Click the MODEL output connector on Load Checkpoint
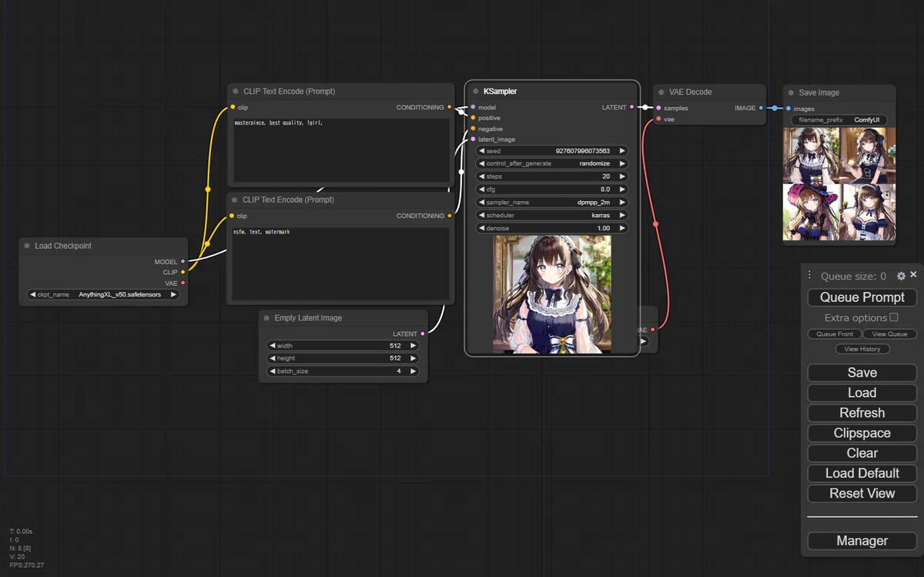Screen dimensions: 924x577 [x=182, y=262]
